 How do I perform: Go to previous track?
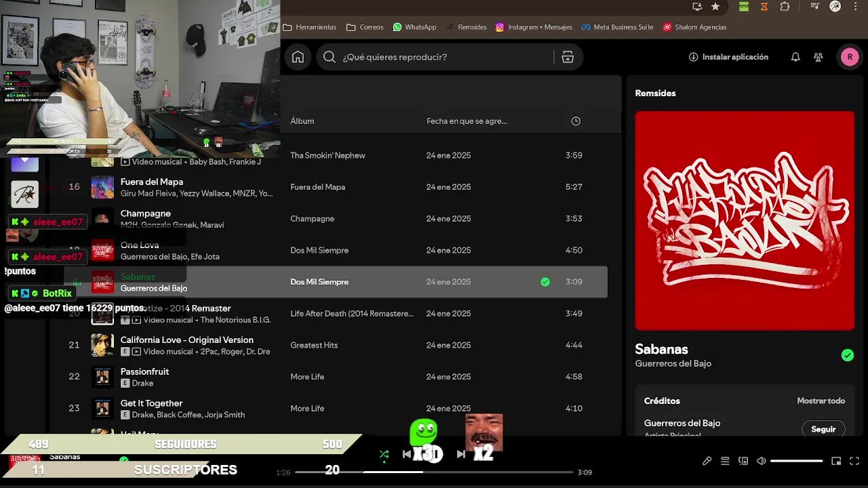pyautogui.click(x=407, y=454)
